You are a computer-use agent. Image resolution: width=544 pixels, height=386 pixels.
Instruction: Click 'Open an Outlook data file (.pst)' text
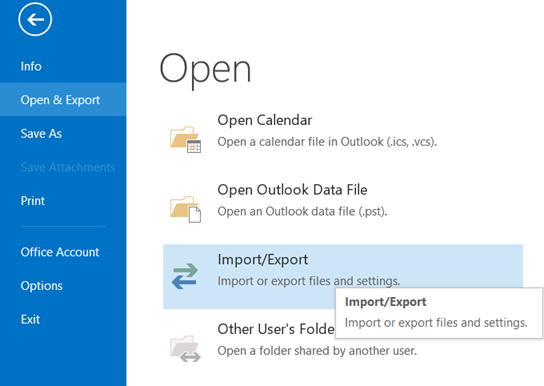(x=302, y=212)
